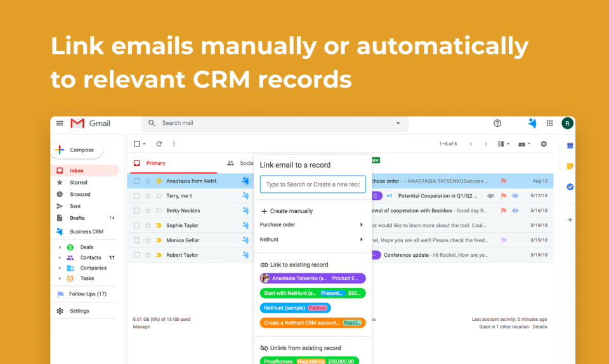The width and height of the screenshot is (609, 364).
Task: Click Create manually
Action: pos(287,211)
